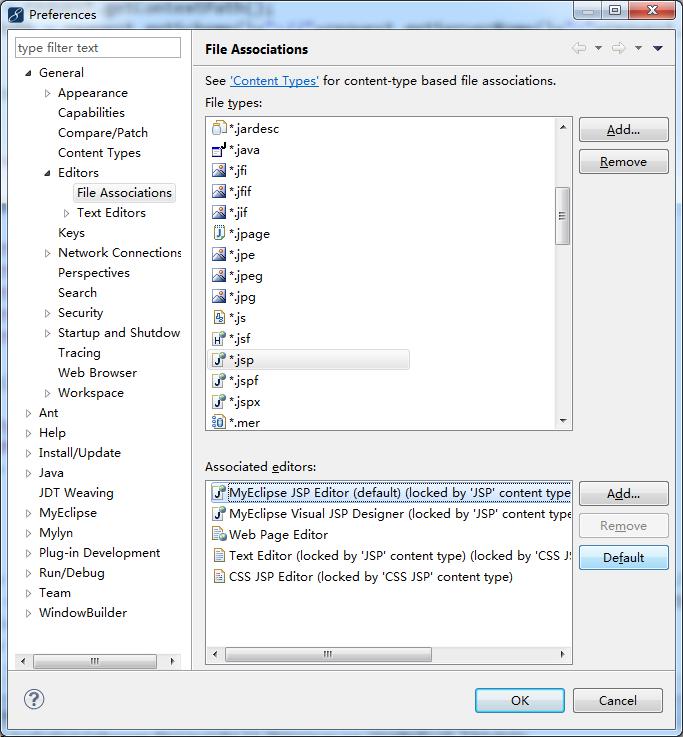Click the Default button for associated editors
Image resolution: width=683 pixels, height=737 pixels.
(x=623, y=557)
